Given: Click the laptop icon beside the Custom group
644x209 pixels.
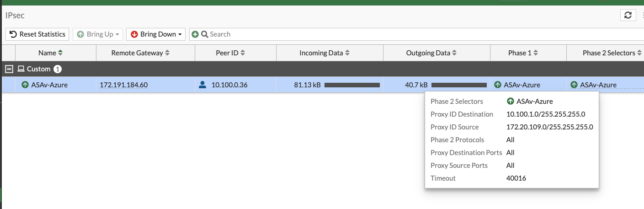Looking at the screenshot, I should click(21, 69).
